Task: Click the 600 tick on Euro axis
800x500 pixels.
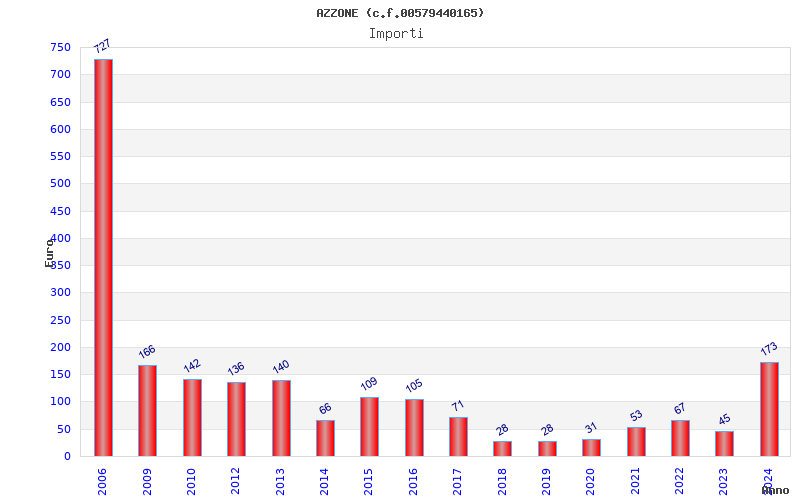Action: (x=60, y=129)
